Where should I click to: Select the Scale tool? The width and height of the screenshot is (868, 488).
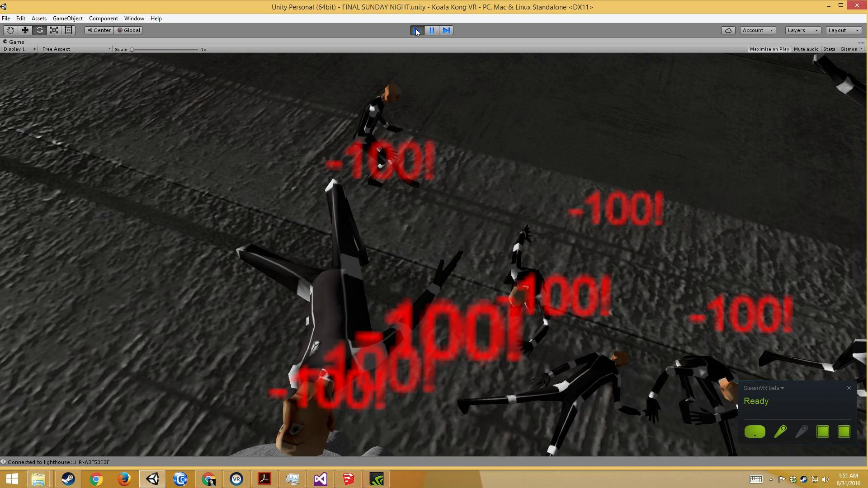tap(54, 30)
